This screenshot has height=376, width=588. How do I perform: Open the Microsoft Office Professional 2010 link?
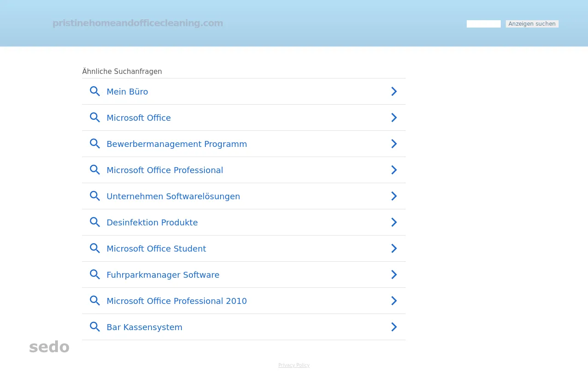(177, 301)
